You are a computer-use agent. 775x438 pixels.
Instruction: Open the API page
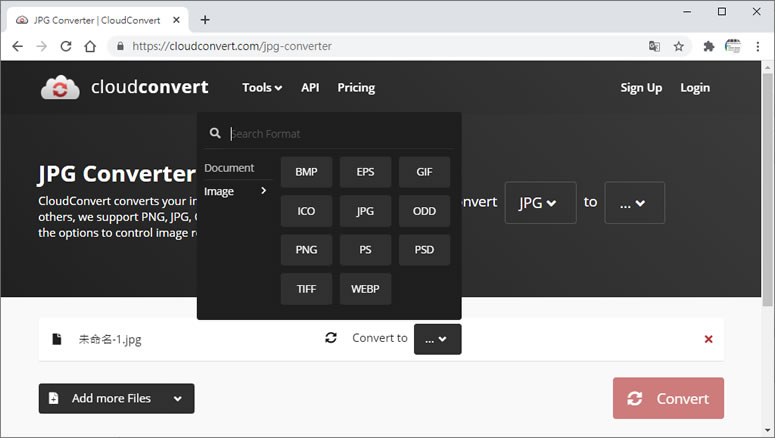310,88
